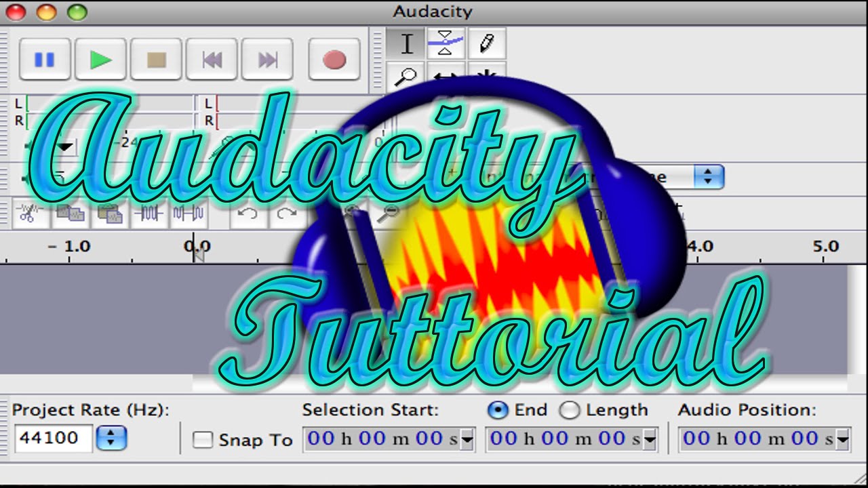This screenshot has width=868, height=488.
Task: Open the Project Rate dropdown arrows
Action: [111, 438]
